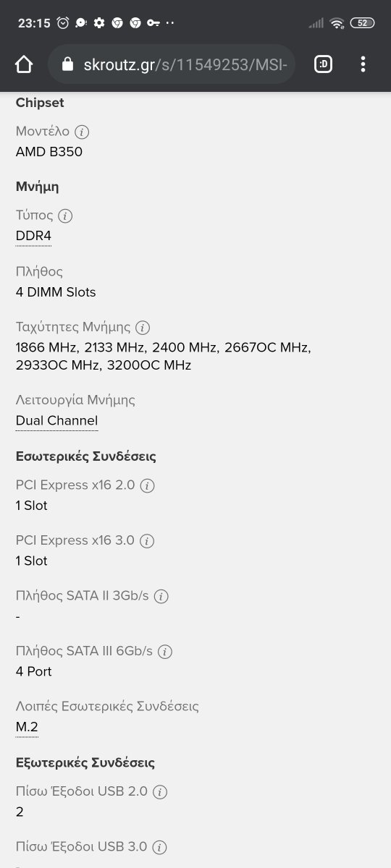Tap the battery indicator showing 52
This screenshot has height=868, width=391.
362,23
